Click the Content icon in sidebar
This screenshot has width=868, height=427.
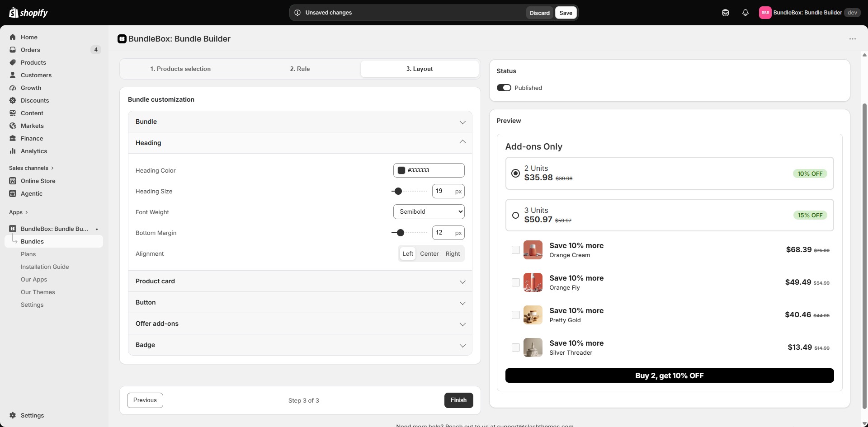pos(13,113)
